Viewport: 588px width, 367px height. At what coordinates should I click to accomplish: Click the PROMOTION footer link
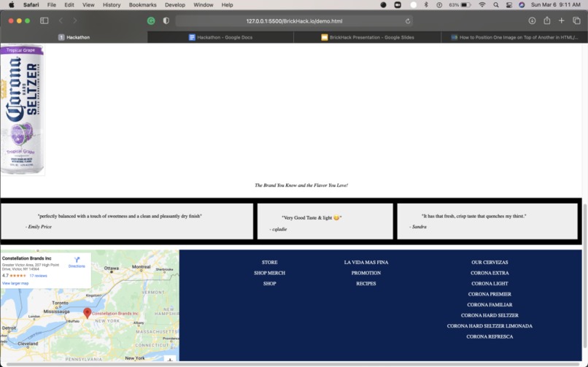tap(366, 273)
